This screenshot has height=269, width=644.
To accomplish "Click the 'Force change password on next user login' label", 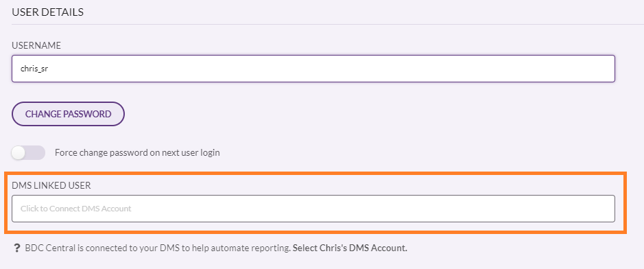I will (x=137, y=153).
